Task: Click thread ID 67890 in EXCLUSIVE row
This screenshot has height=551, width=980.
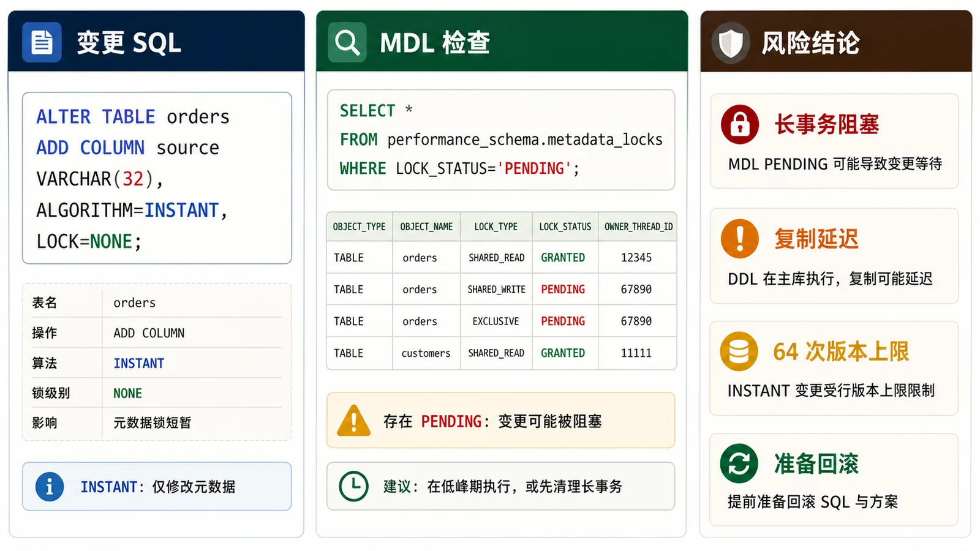Action: tap(636, 321)
